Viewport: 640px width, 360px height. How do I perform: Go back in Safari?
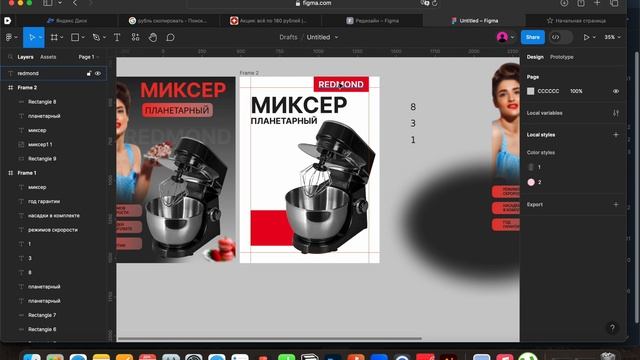coord(75,3)
